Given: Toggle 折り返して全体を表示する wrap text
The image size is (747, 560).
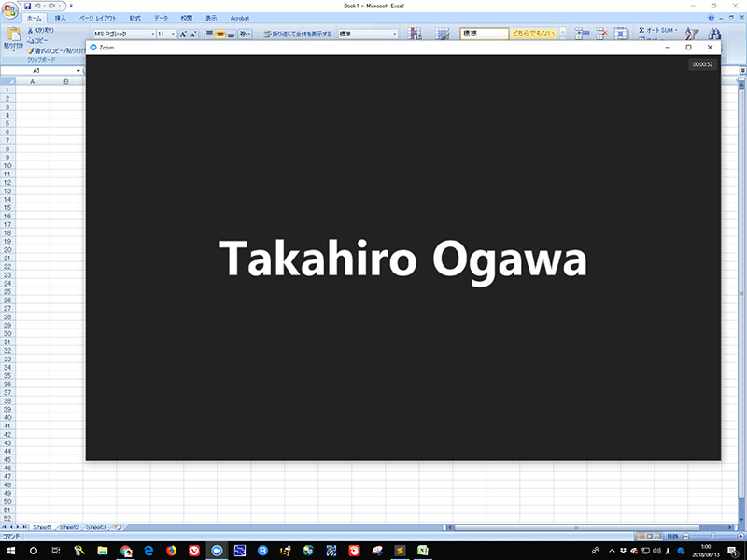Looking at the screenshot, I should [297, 34].
